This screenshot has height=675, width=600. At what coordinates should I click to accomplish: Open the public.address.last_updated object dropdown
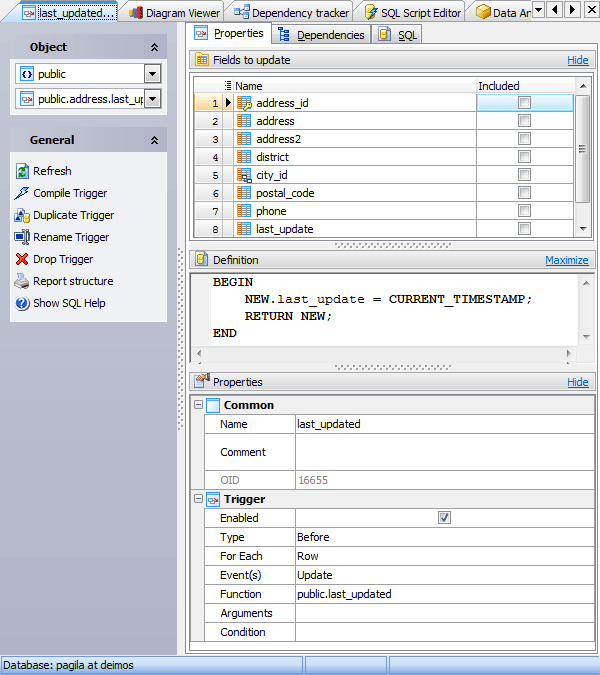point(152,99)
